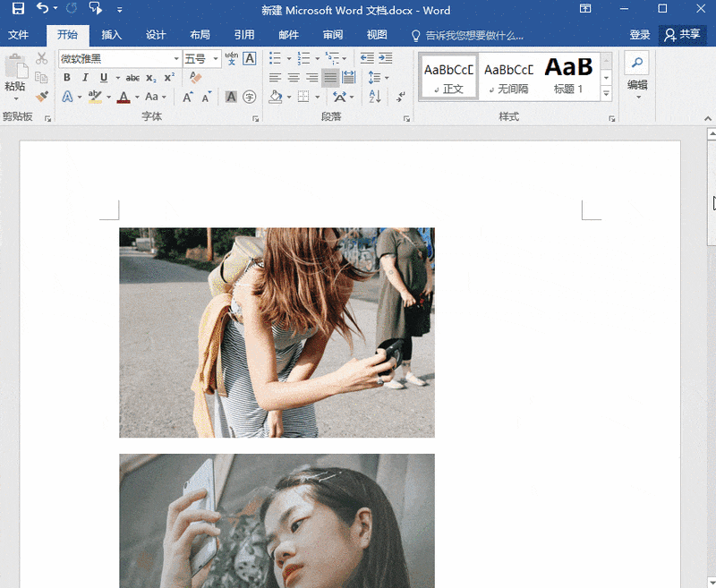Switch to the 插入 ribbon tab
Screen dimensions: 716x588
click(x=112, y=35)
